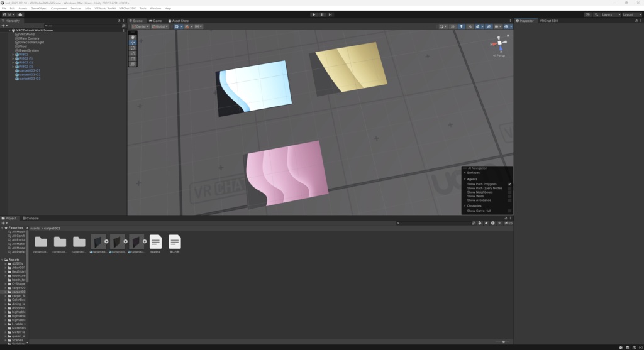This screenshot has width=644, height=350.
Task: Open the GameObject menu
Action: 39,8
